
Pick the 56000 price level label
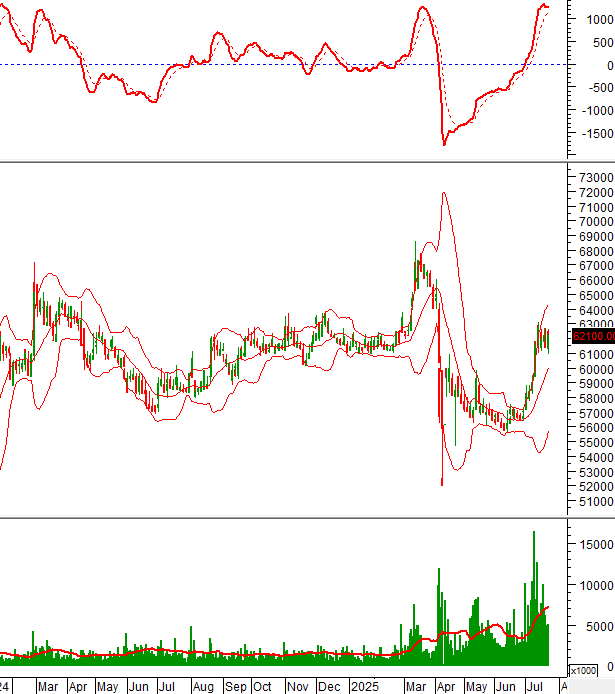596,428
